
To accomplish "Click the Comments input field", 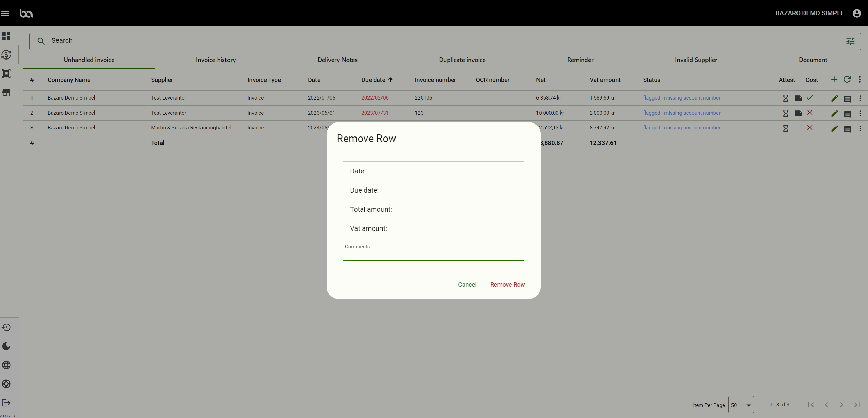I will click(x=433, y=255).
